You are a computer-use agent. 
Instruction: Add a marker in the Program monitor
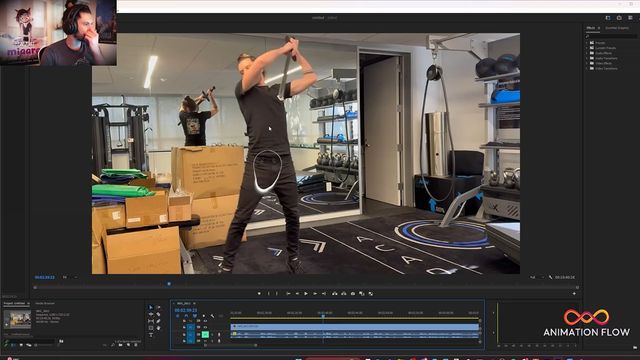259,293
